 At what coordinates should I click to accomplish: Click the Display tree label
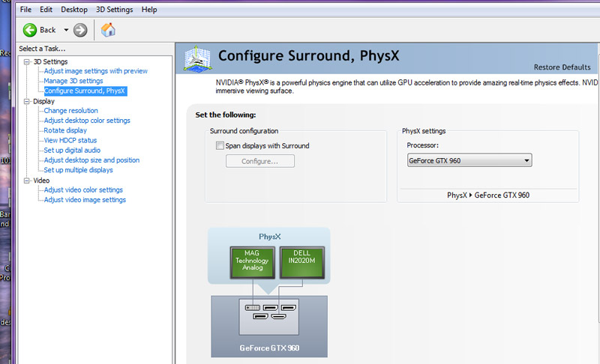[43, 101]
